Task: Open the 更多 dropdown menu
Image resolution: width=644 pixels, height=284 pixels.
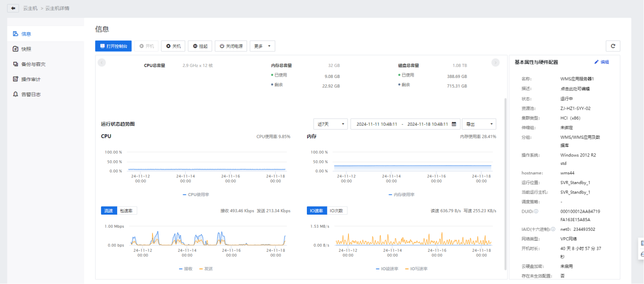Action: click(262, 46)
